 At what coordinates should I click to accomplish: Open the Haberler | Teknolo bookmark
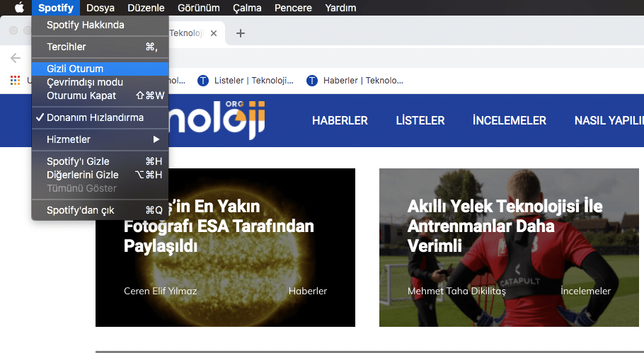(355, 81)
